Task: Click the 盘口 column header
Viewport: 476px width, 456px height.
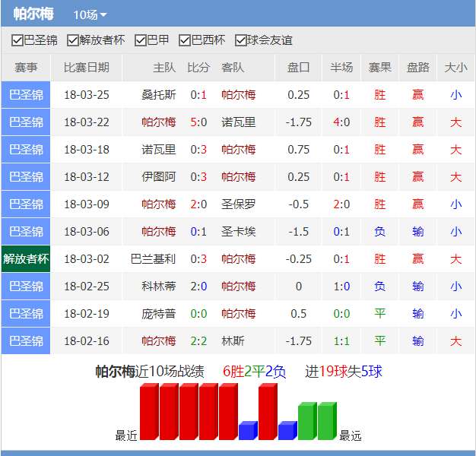Action: pyautogui.click(x=299, y=68)
